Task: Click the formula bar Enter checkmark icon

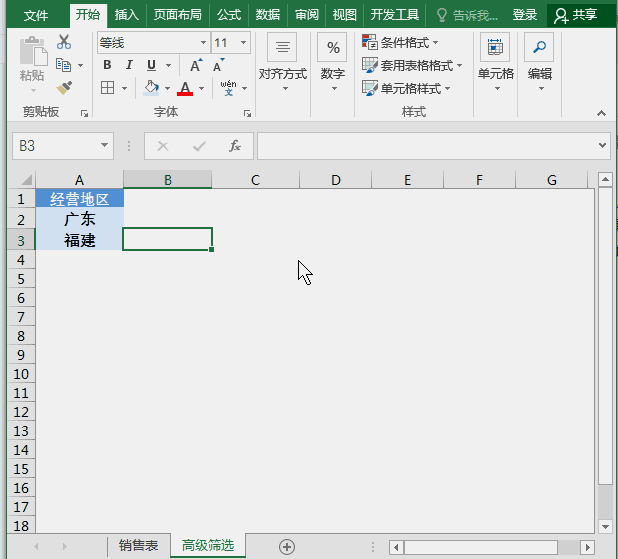Action: 199,147
